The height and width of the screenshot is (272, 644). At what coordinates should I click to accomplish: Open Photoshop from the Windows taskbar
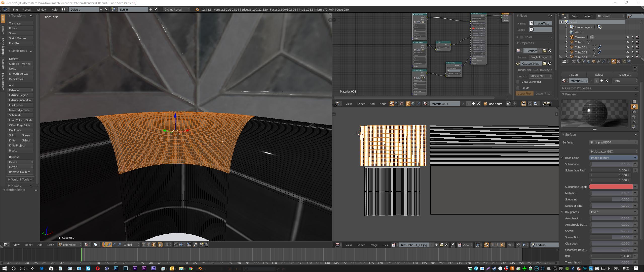[x=116, y=268]
